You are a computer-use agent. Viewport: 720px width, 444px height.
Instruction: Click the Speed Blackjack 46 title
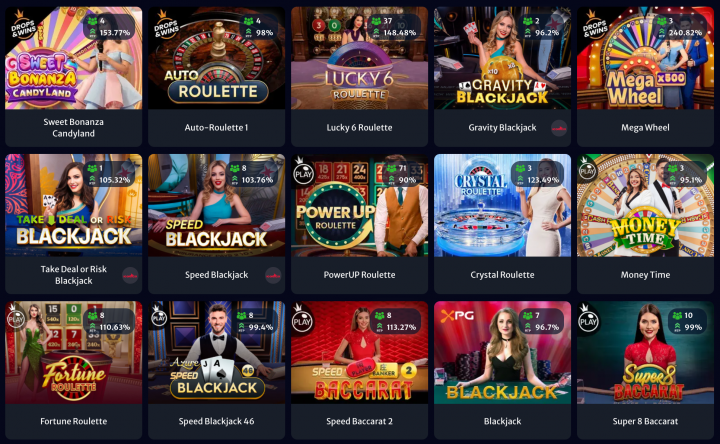pyautogui.click(x=216, y=421)
